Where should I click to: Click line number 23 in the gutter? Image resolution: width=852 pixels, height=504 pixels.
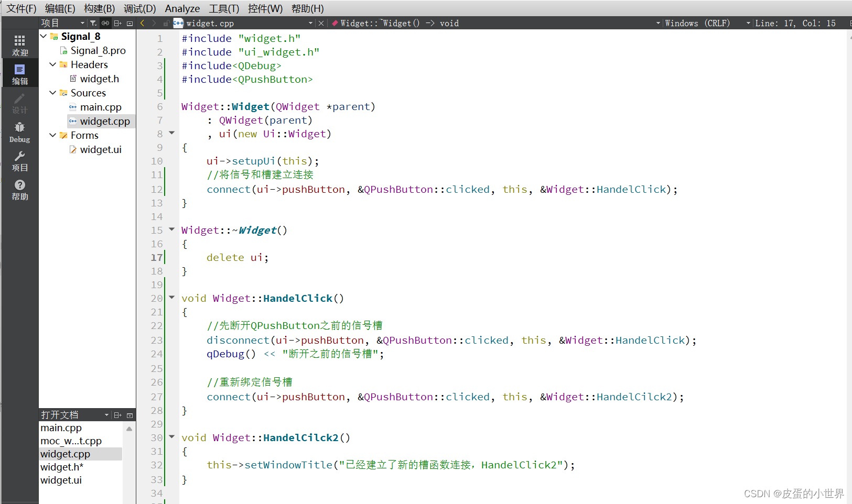157,340
